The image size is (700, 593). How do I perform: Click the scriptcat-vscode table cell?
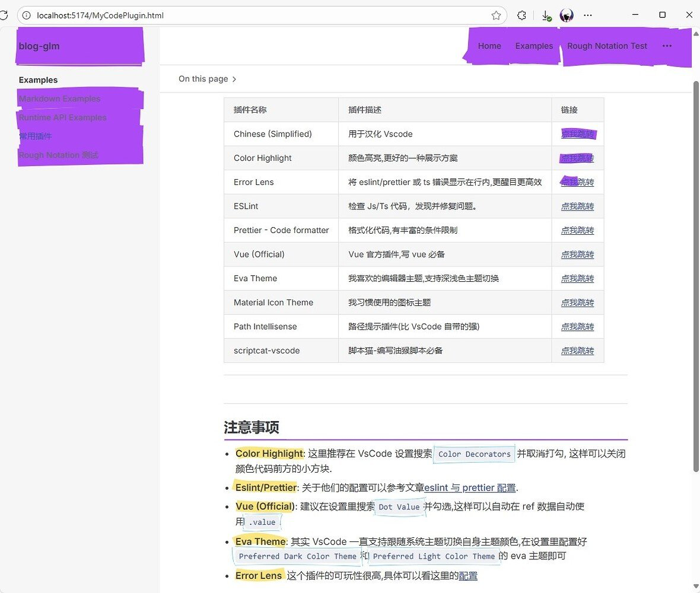[281, 350]
